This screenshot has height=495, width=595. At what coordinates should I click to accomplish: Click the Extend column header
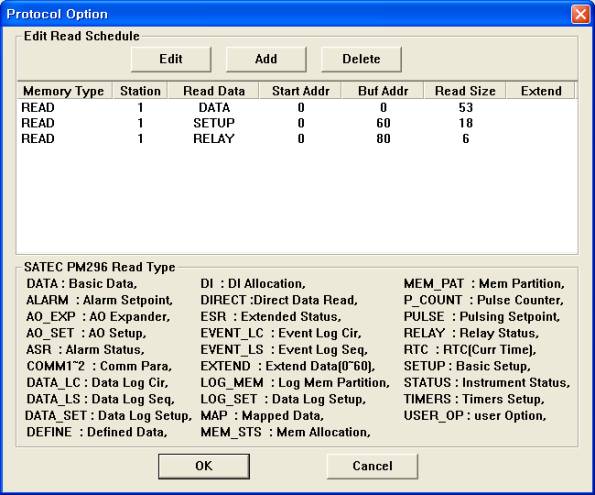[541, 91]
